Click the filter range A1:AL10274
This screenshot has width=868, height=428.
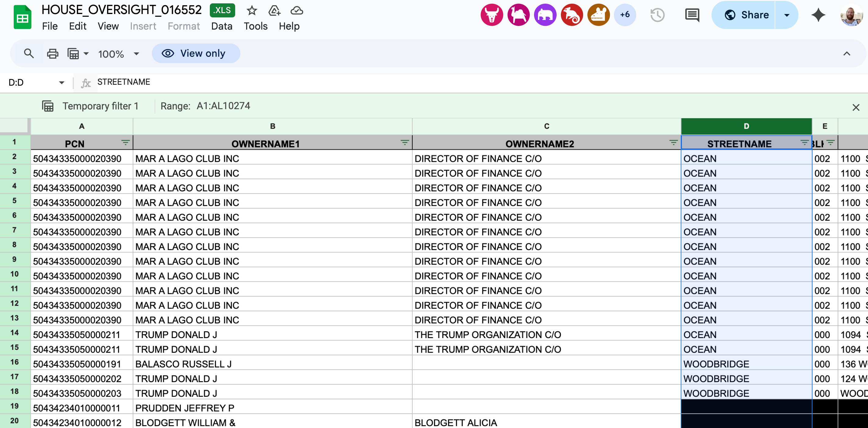tap(223, 106)
